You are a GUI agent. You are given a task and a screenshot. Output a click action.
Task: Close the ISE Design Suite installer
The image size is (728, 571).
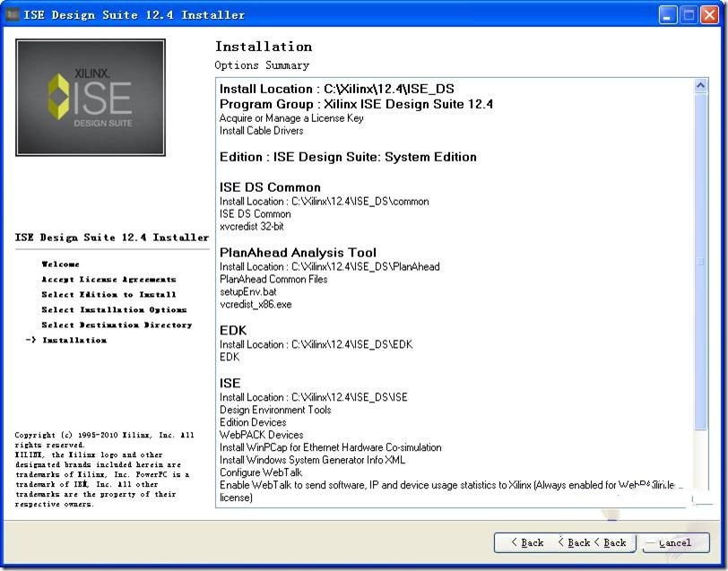(x=709, y=15)
